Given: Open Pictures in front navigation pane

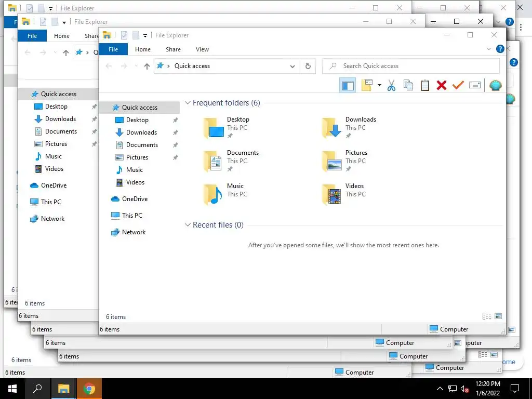Looking at the screenshot, I should [x=137, y=157].
